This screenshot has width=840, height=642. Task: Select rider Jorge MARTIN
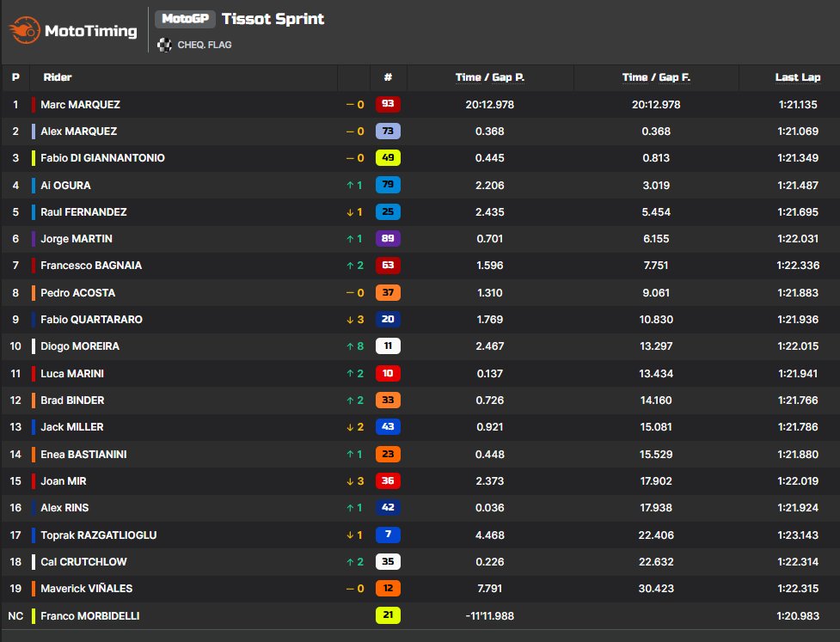(x=77, y=239)
